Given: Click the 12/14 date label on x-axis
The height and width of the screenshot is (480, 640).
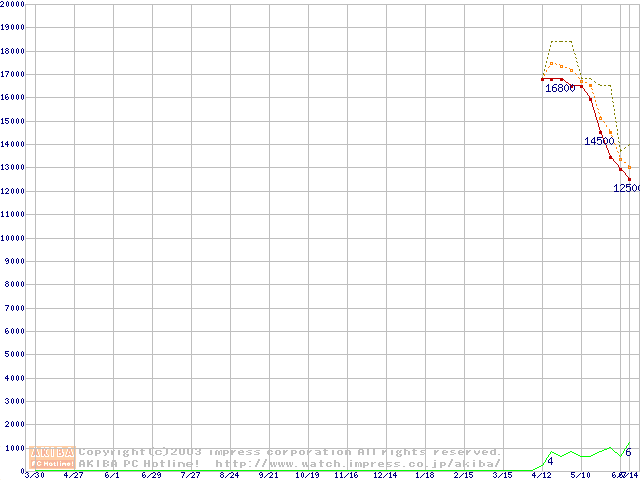Looking at the screenshot, I should (385, 476).
